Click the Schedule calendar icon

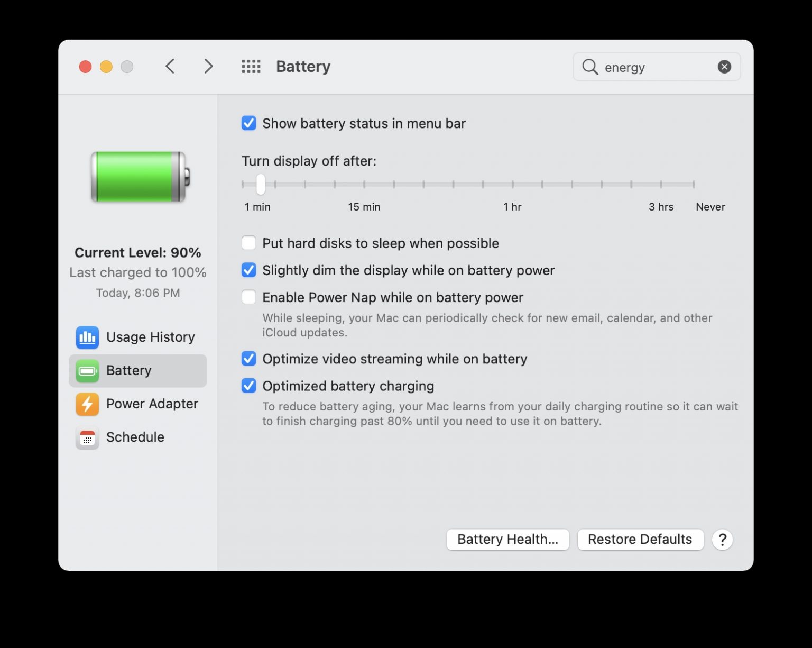pos(87,437)
